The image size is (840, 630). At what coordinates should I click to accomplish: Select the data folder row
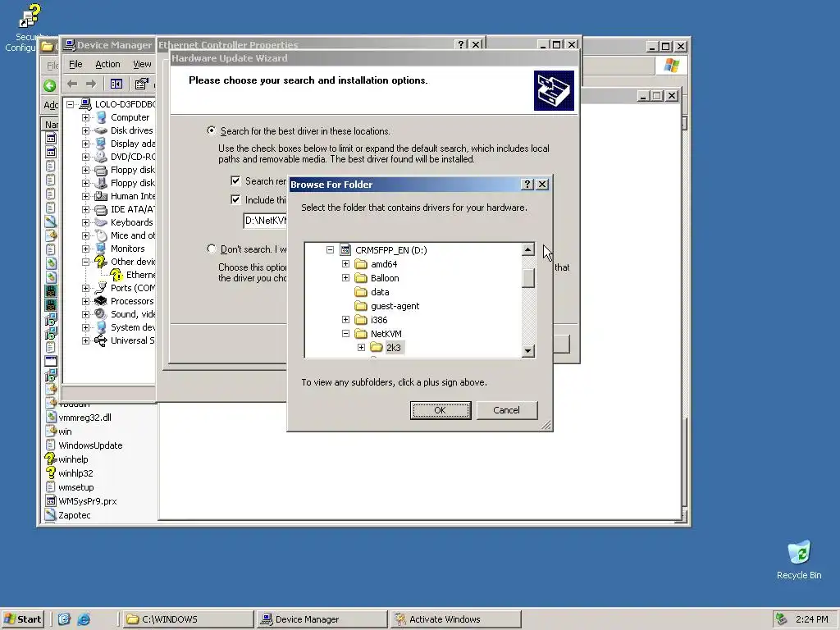(380, 292)
